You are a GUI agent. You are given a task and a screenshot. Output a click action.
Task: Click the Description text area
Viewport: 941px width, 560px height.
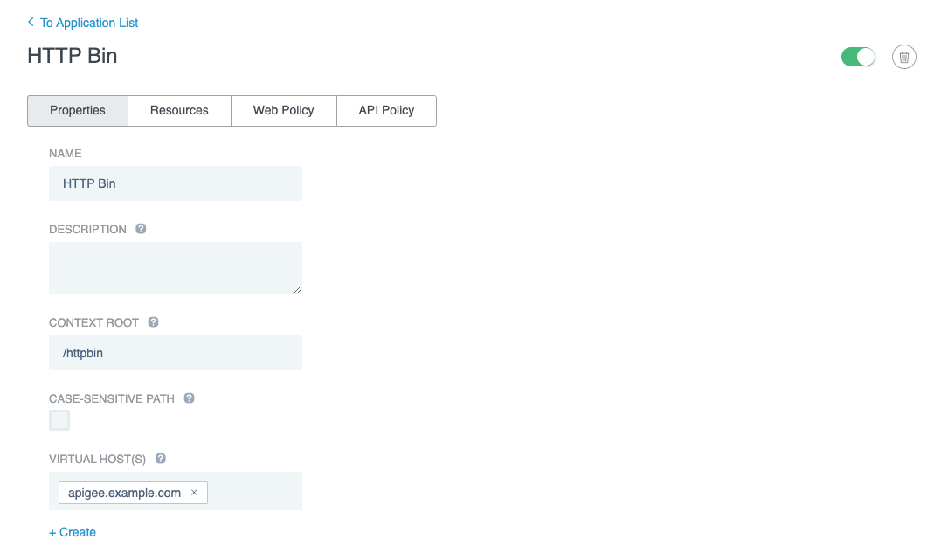pyautogui.click(x=175, y=266)
